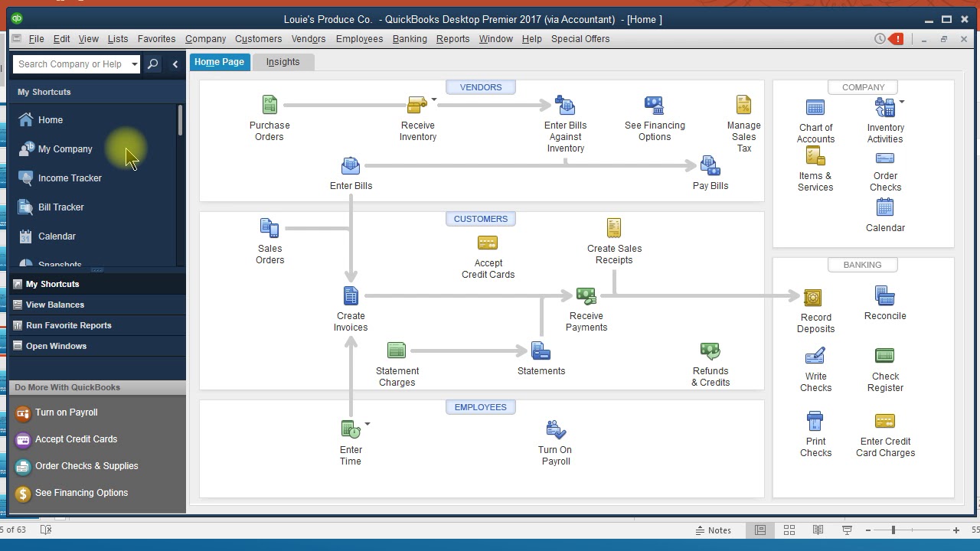Open the File menu

36,39
